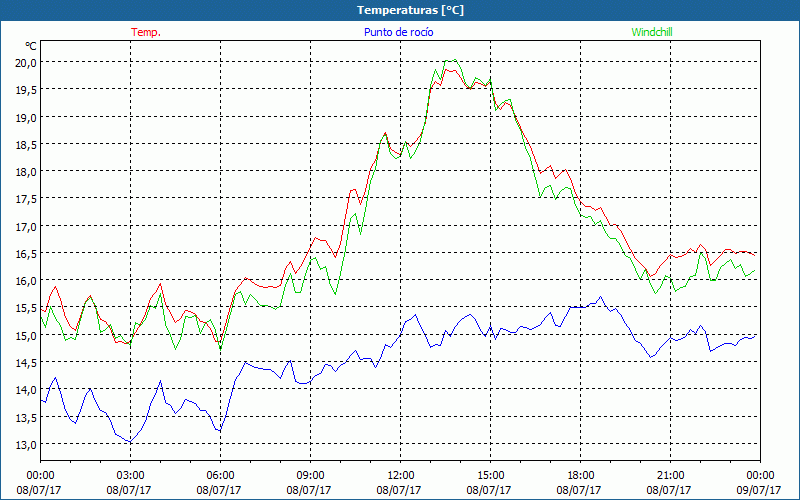800x500 pixels.
Task: Click the 19,0 y-axis value
Action: pos(26,117)
